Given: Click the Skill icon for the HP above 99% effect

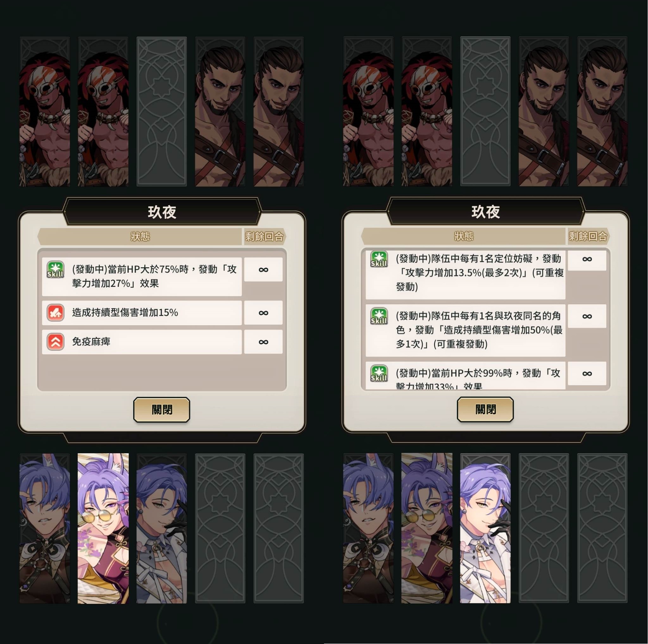Looking at the screenshot, I should tap(379, 374).
